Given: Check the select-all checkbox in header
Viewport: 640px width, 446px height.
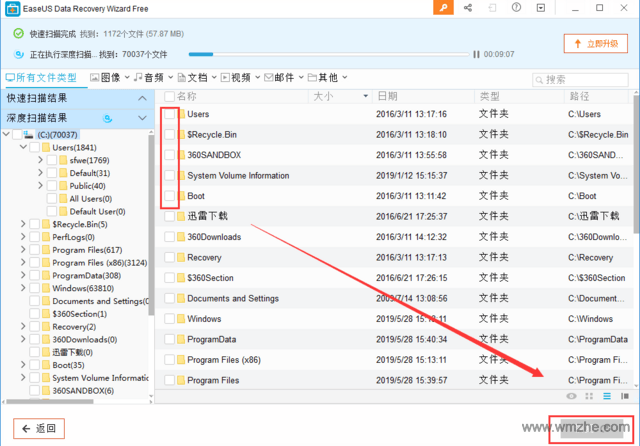Looking at the screenshot, I should [x=169, y=96].
